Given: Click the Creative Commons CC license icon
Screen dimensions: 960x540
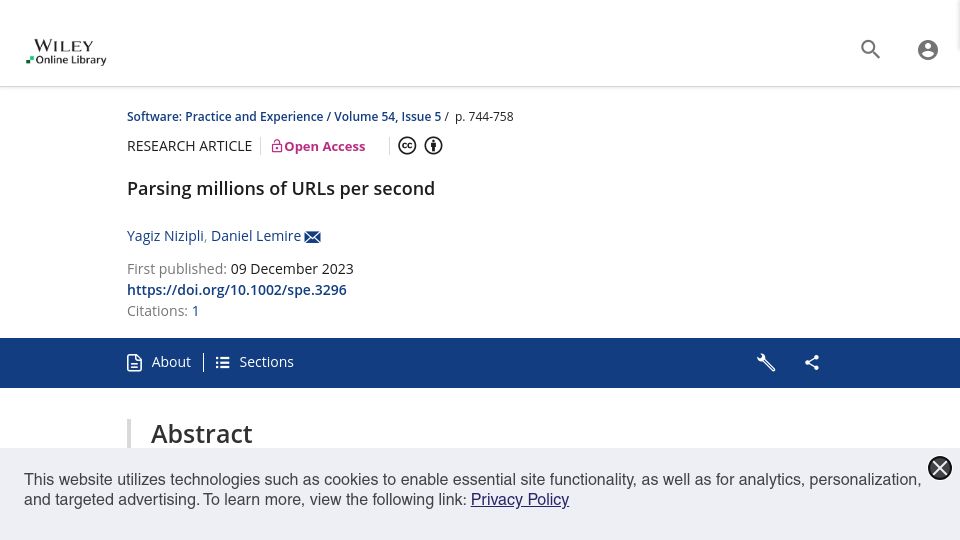Looking at the screenshot, I should [x=407, y=146].
